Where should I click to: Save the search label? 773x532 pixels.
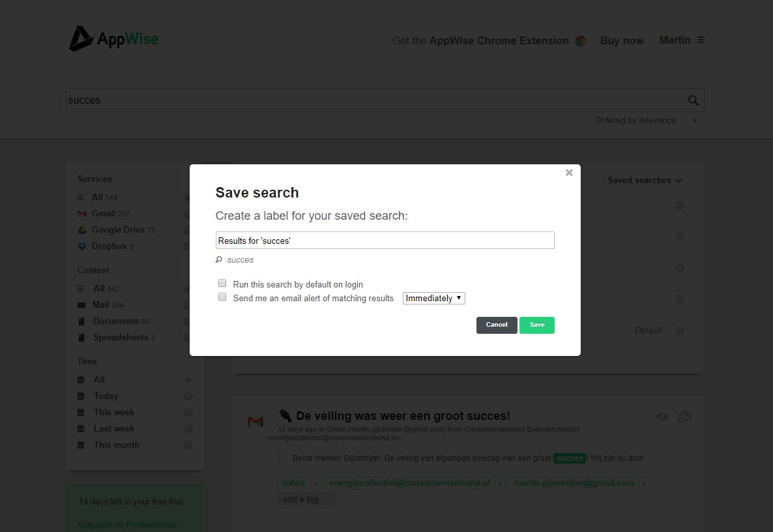[x=537, y=325]
